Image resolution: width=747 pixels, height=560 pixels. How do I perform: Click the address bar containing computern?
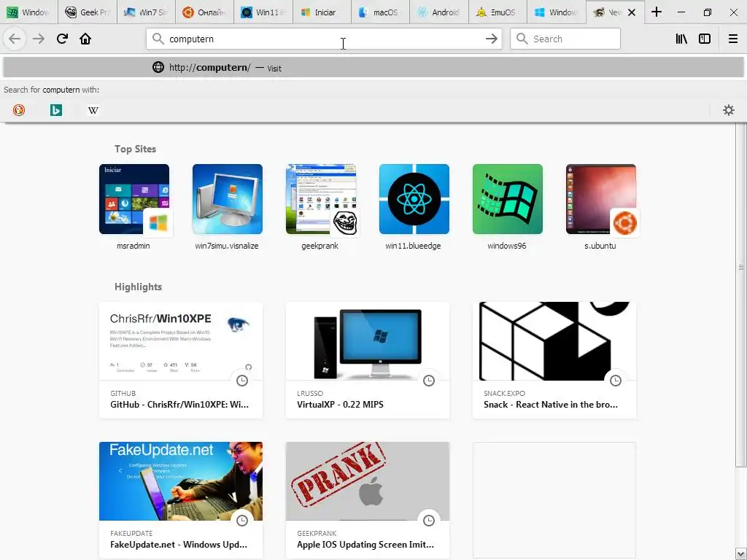[x=324, y=39]
